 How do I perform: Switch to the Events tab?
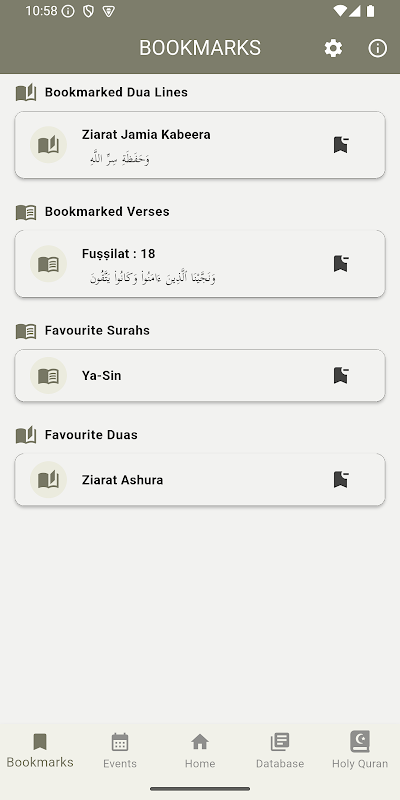click(x=120, y=751)
